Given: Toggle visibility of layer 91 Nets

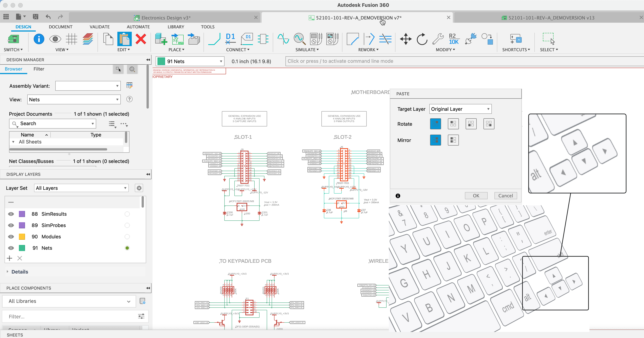Looking at the screenshot, I should 11,248.
